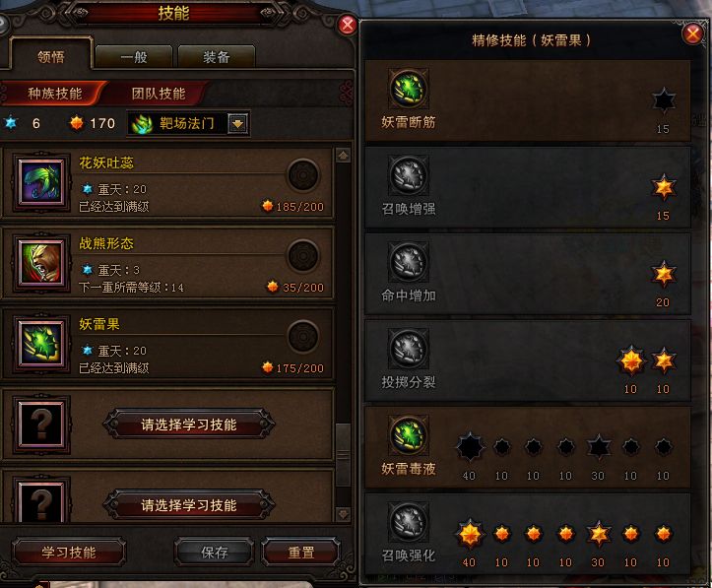Open the 靶场法门 dropdown arrow
Screen dimensions: 712x588
pos(238,123)
